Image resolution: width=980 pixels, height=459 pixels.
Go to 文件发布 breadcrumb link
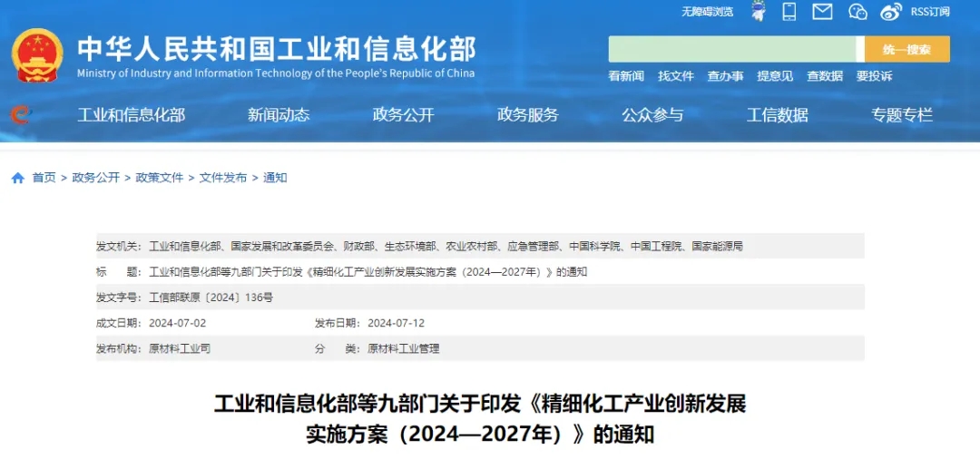pyautogui.click(x=223, y=178)
